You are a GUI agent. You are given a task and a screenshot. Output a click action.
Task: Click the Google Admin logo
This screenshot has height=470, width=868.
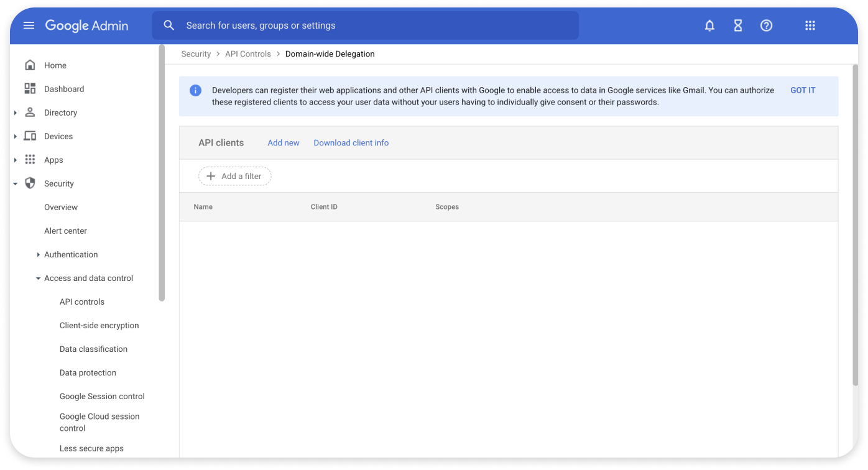[x=86, y=25]
